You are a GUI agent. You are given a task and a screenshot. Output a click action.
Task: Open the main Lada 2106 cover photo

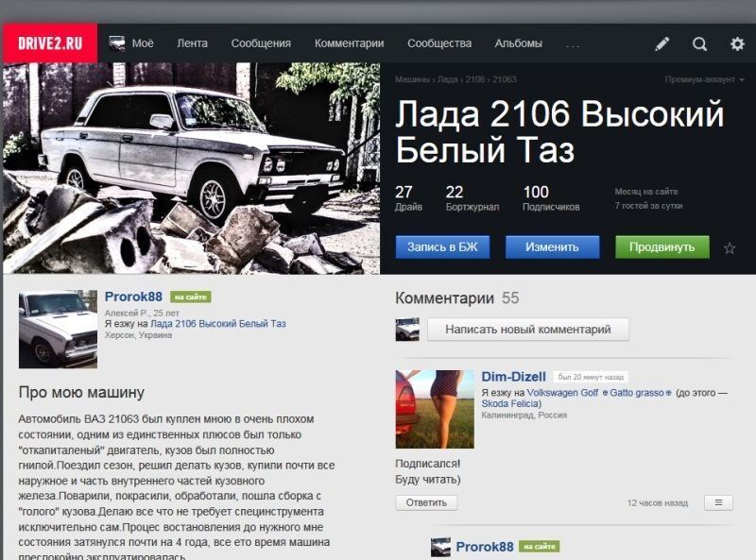pyautogui.click(x=191, y=168)
